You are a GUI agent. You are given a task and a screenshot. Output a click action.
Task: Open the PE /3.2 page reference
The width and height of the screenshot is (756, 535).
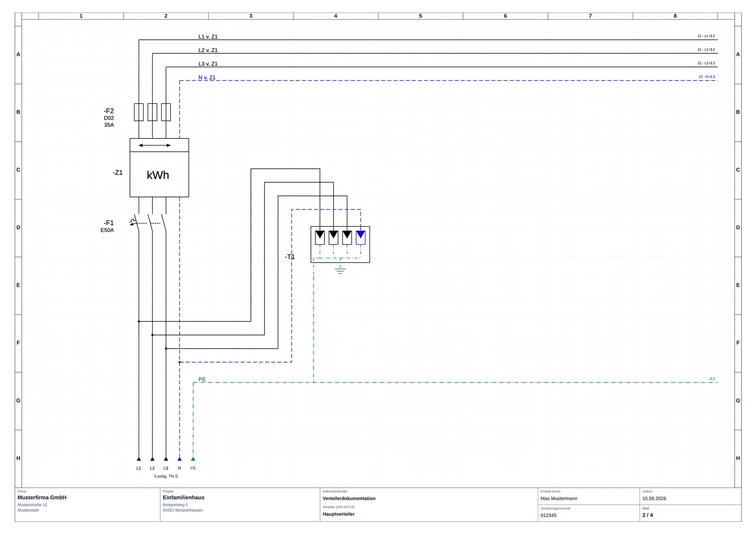click(712, 379)
